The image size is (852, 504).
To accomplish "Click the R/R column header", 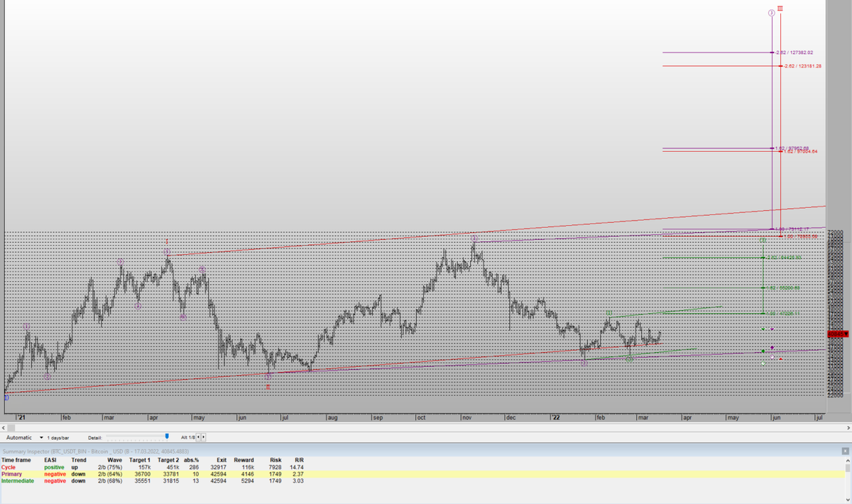I will pos(299,461).
